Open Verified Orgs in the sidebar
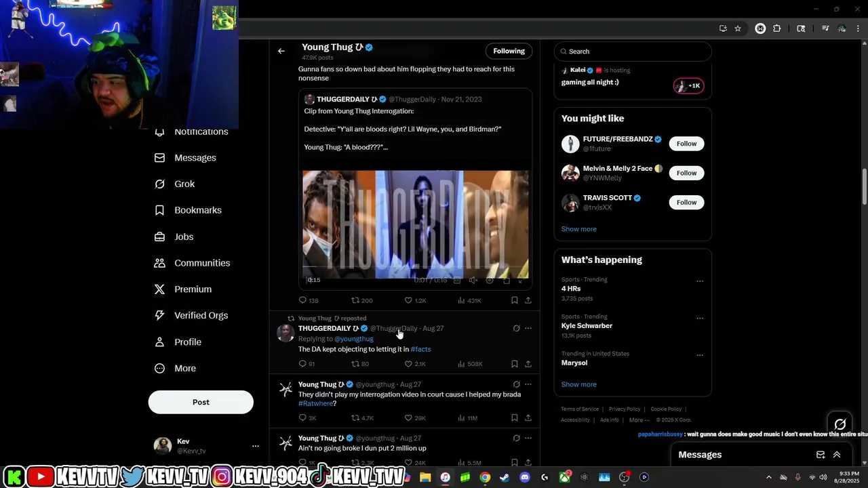The width and height of the screenshot is (868, 488). tap(191, 316)
